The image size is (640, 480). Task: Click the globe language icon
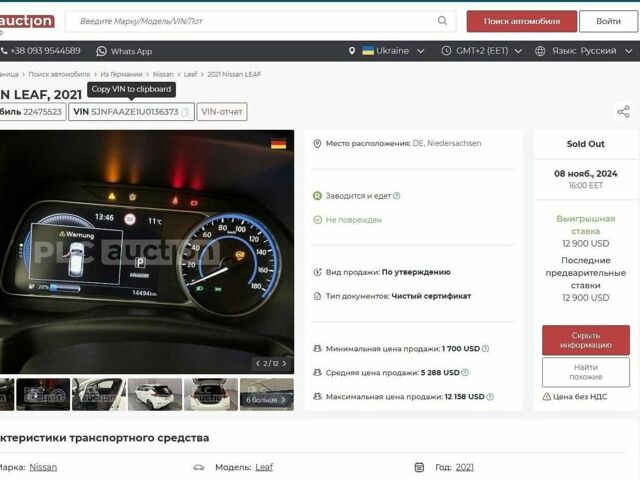[x=540, y=51]
